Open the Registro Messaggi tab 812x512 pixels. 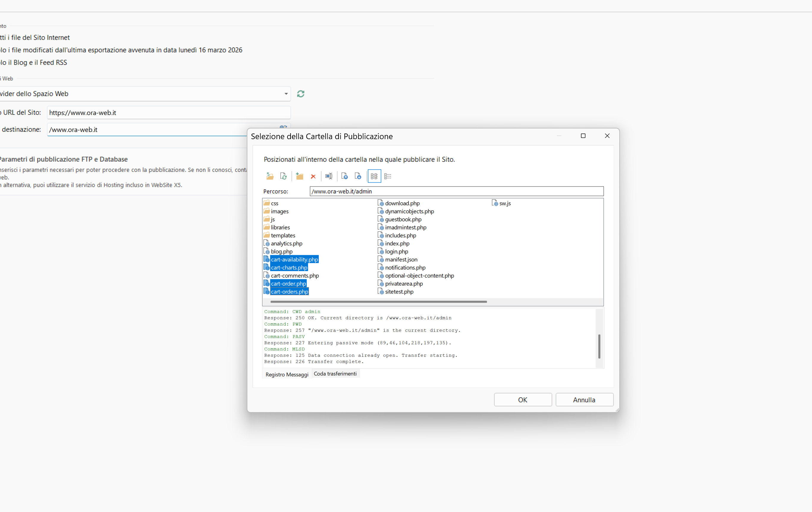click(x=287, y=374)
